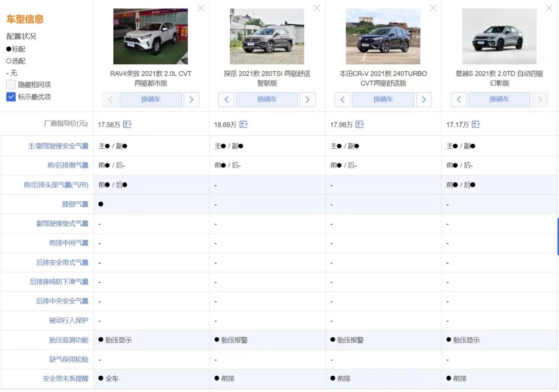Image resolution: width=559 pixels, height=392 pixels.
Task: Click the right arrow in the 探岳 column
Action: click(x=307, y=100)
